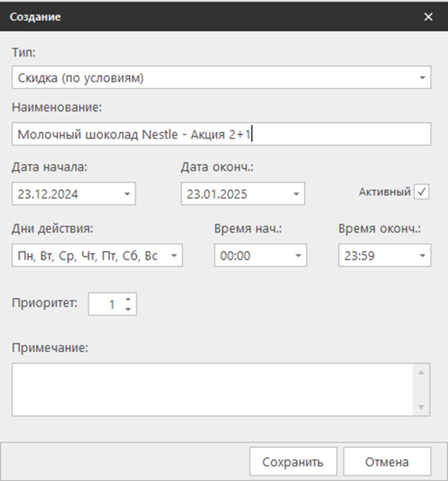Expand the Дата начала date picker

[x=126, y=194]
